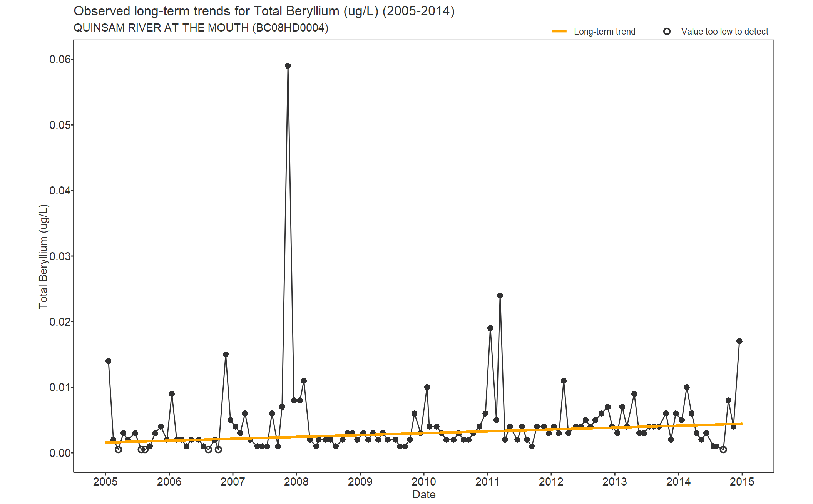The width and height of the screenshot is (813, 504).
Task: Click the Value too low to detect legend circle
Action: (x=667, y=32)
